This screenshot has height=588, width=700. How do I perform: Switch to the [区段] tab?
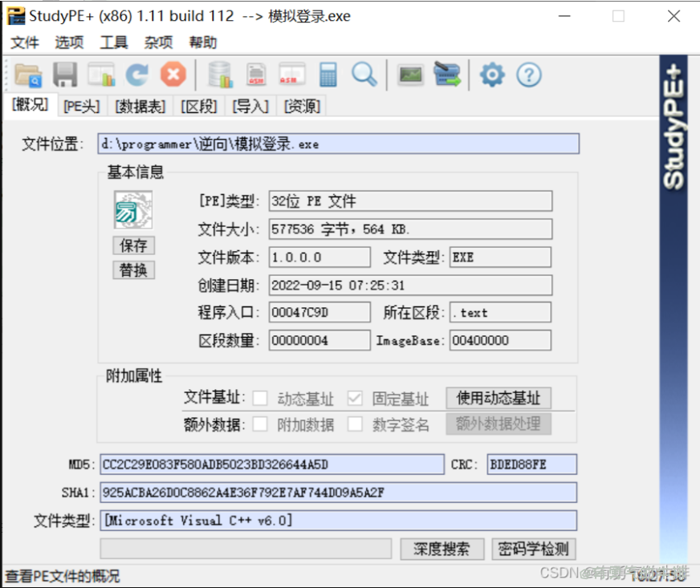coord(198,107)
